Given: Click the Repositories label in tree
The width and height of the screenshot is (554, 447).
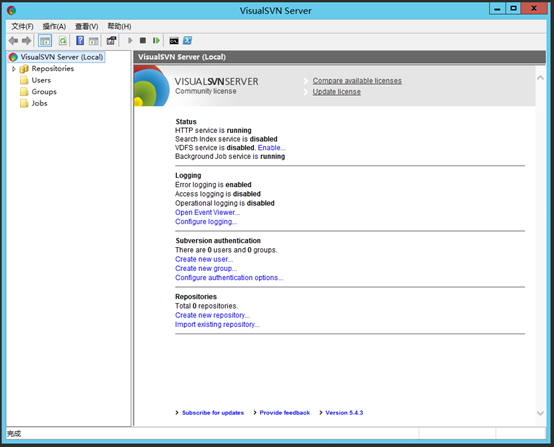Looking at the screenshot, I should tap(53, 69).
